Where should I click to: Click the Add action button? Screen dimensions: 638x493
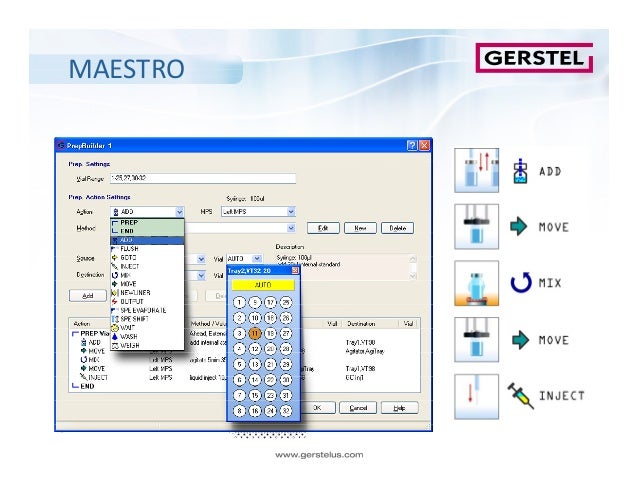pyautogui.click(x=88, y=296)
